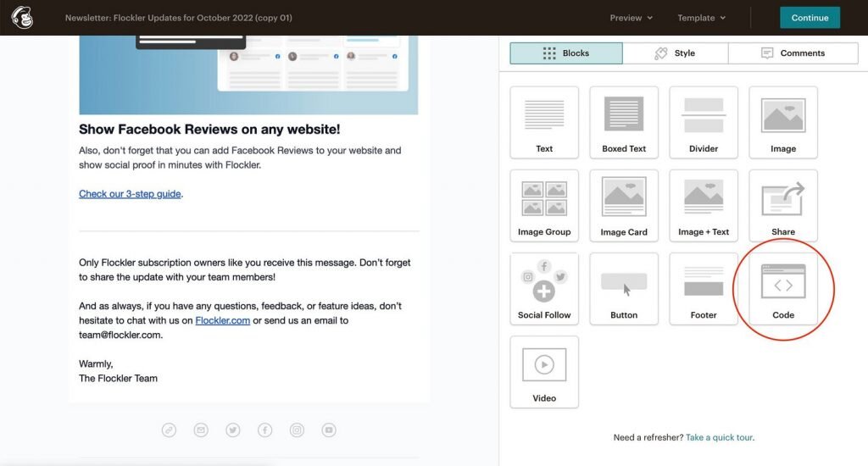This screenshot has width=868, height=466.
Task: Switch to the Blocks tab
Action: pos(566,53)
